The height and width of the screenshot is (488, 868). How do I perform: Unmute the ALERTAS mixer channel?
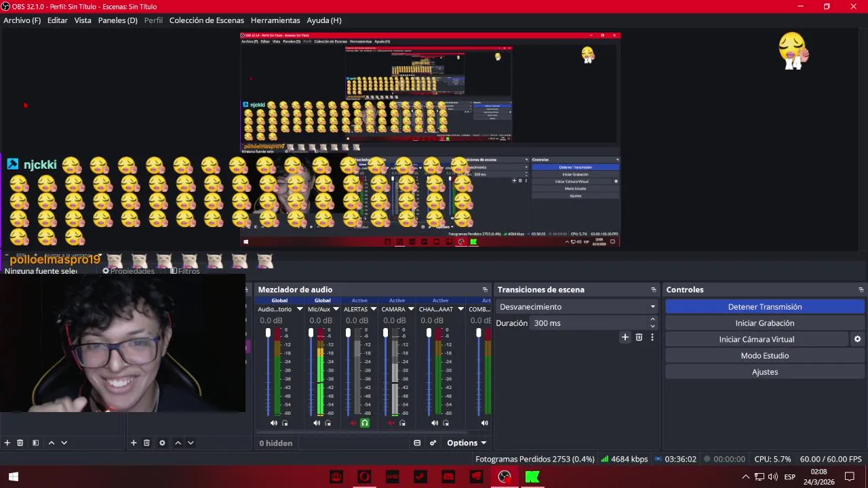(x=353, y=423)
